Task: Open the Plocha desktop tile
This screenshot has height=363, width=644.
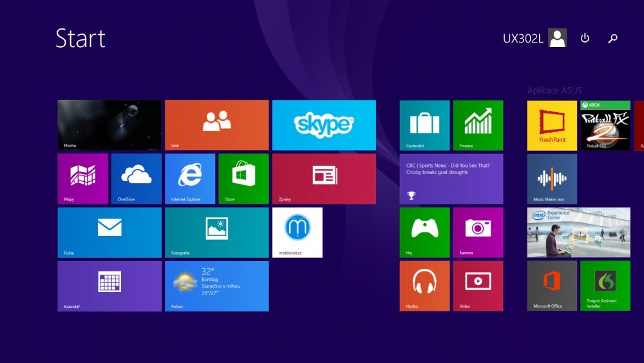Action: coord(109,125)
